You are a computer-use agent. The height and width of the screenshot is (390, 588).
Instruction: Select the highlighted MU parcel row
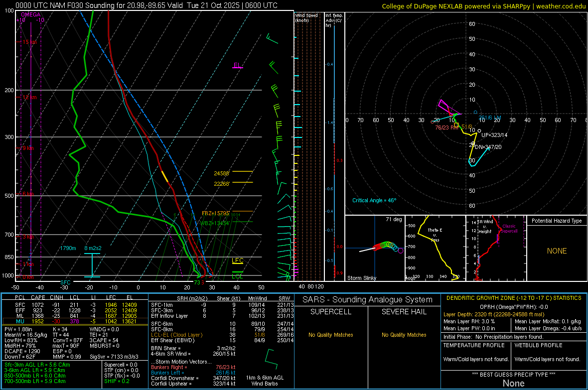click(76, 321)
